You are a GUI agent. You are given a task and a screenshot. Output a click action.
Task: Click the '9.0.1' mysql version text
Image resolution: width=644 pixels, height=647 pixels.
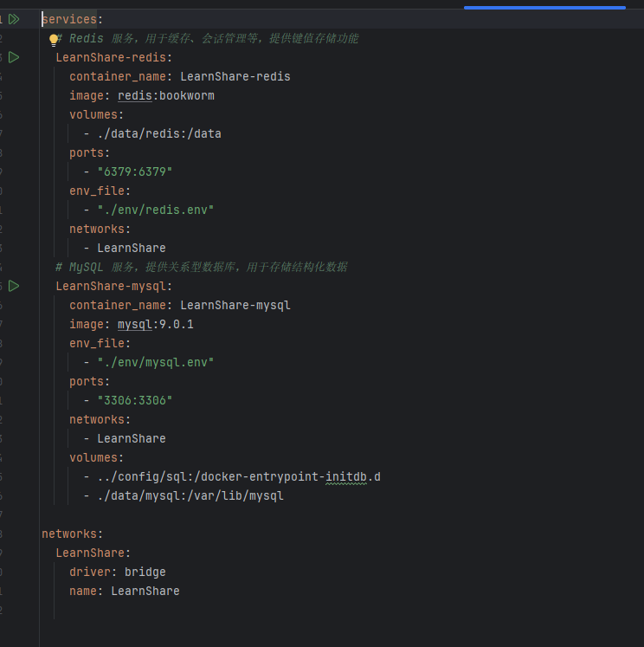[x=177, y=324]
